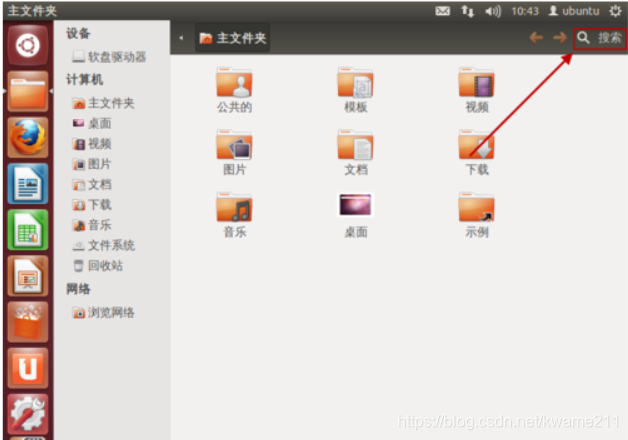Open the 公共的 folder
Image resolution: width=628 pixels, height=440 pixels.
pyautogui.click(x=234, y=90)
